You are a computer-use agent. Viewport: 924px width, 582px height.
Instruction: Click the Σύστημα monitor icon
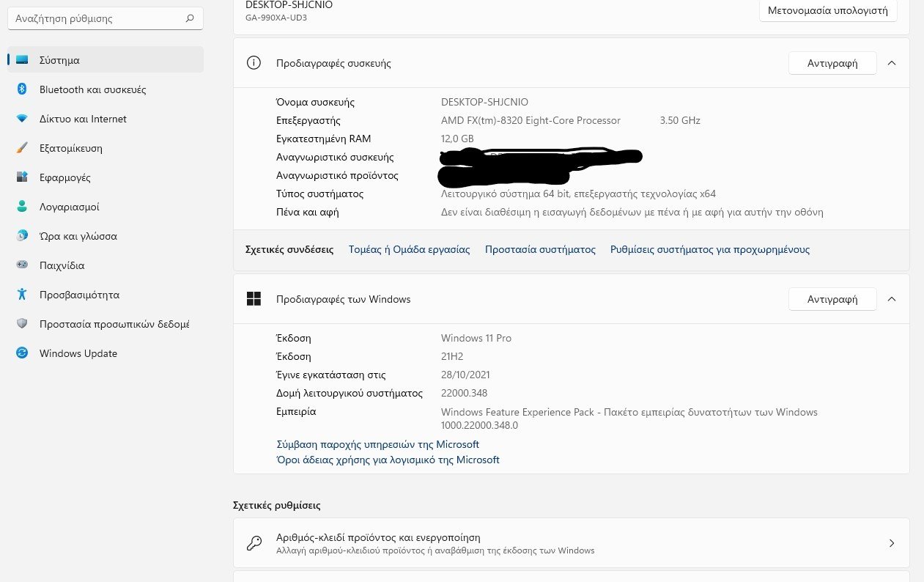click(22, 60)
